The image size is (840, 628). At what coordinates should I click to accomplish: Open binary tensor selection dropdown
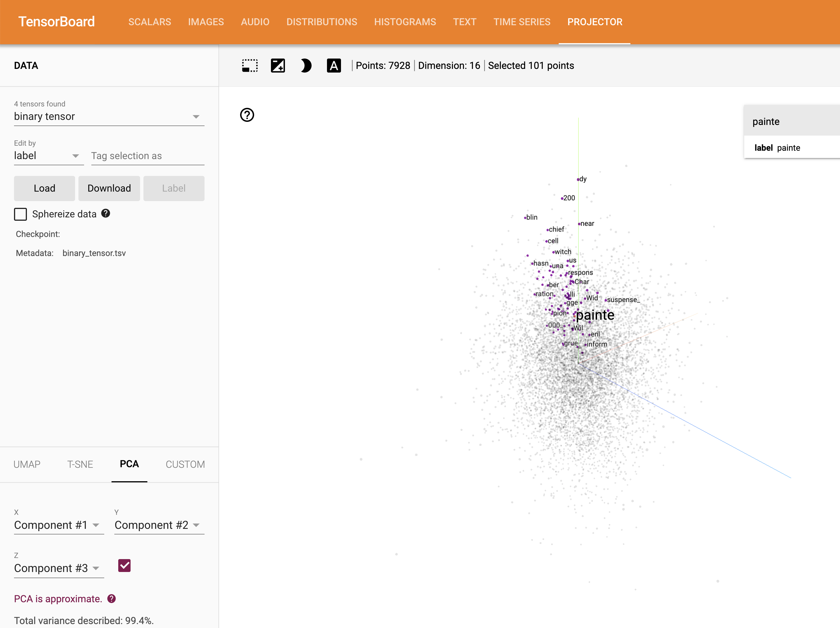pyautogui.click(x=109, y=117)
